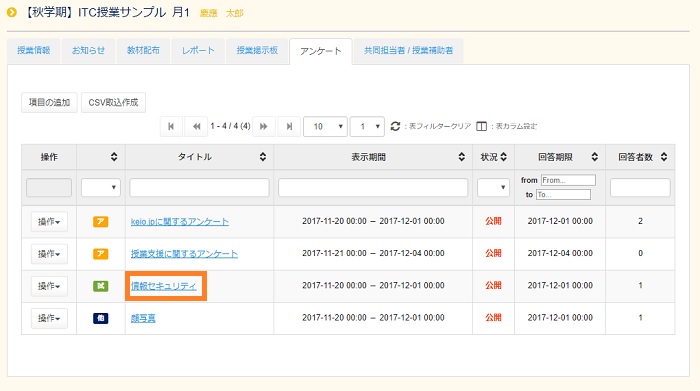This screenshot has height=391, width=700.
Task: Click the 1 - 4 / 4 (4) pagination text
Action: tap(230, 126)
